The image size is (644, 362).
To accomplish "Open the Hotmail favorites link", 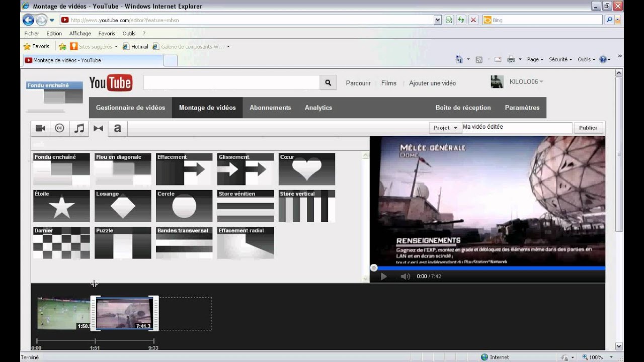I will [x=135, y=47].
